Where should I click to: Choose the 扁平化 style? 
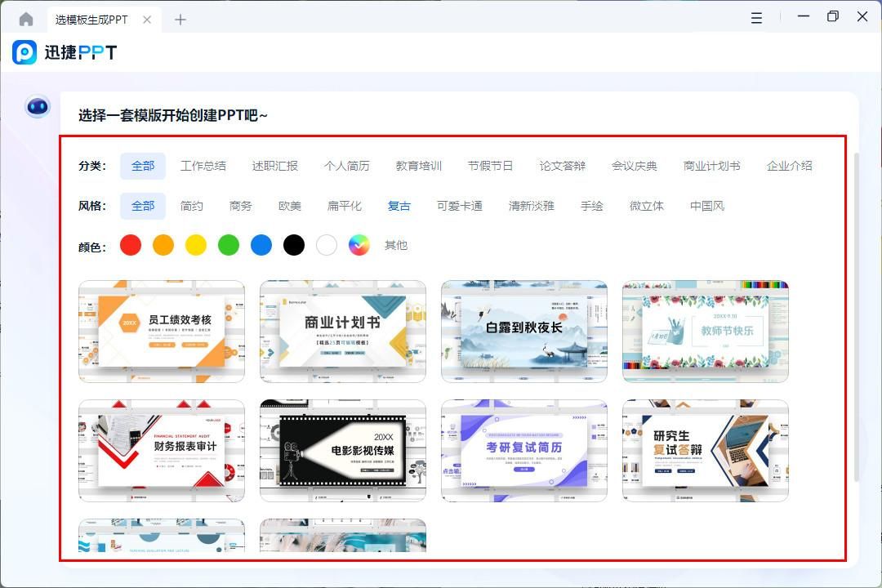[x=345, y=206]
